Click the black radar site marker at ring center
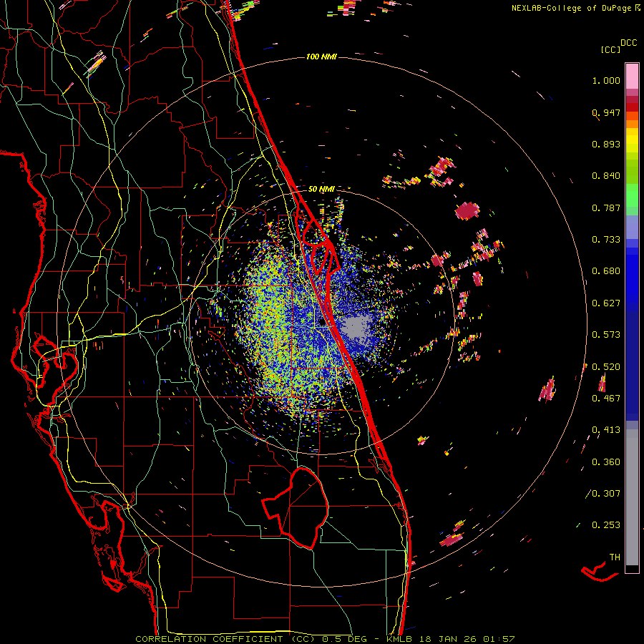Image resolution: width=644 pixels, height=644 pixels. click(x=321, y=323)
